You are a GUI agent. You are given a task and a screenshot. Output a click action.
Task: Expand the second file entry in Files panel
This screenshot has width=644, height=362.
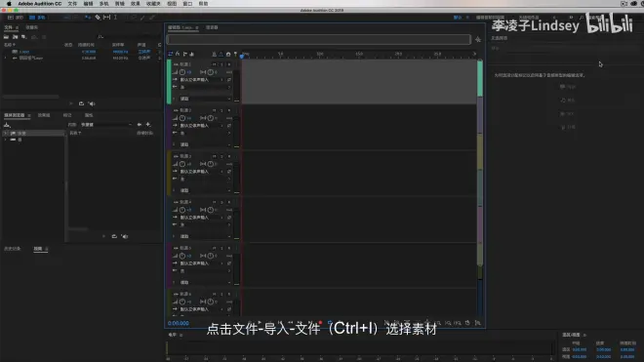coord(5,59)
